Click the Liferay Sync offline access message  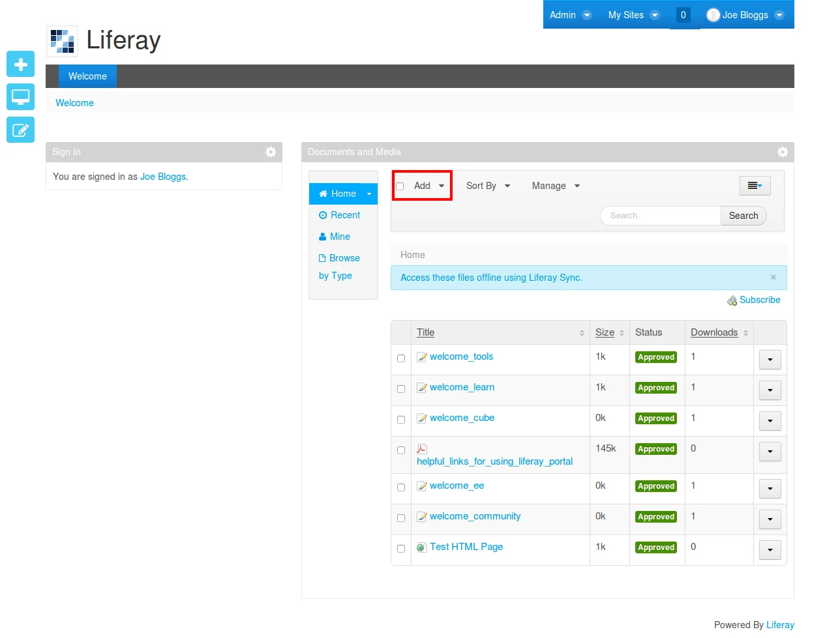[x=491, y=278]
